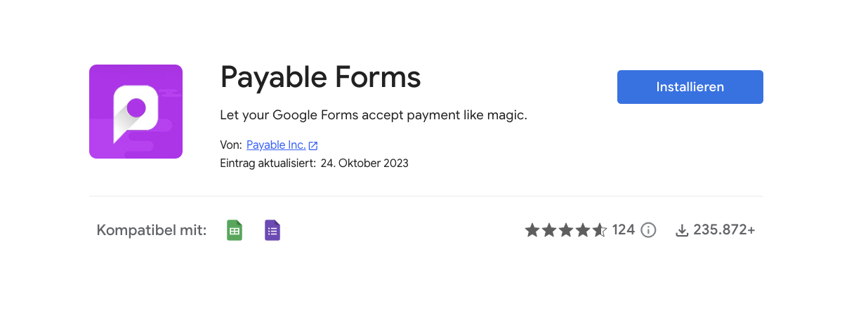Click the "Von:" label text
The image size is (868, 320).
click(x=230, y=145)
